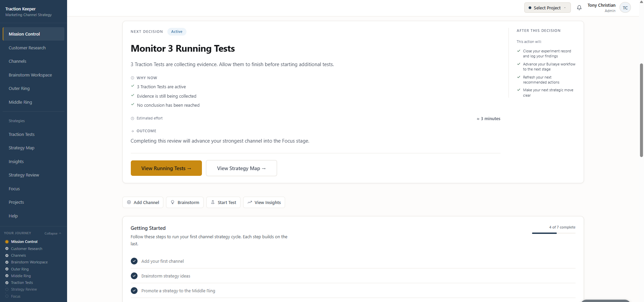This screenshot has width=644, height=302.
Task: Click Tony Christian user name
Action: [601, 5]
